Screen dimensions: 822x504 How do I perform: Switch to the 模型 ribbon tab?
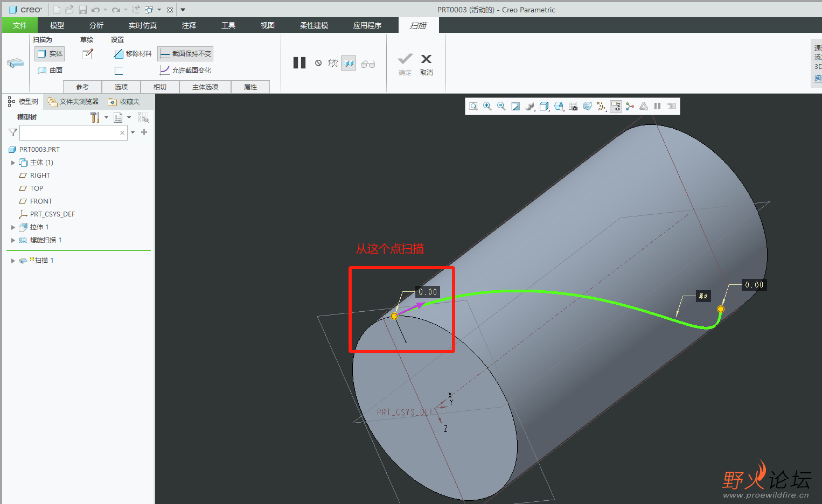(57, 25)
